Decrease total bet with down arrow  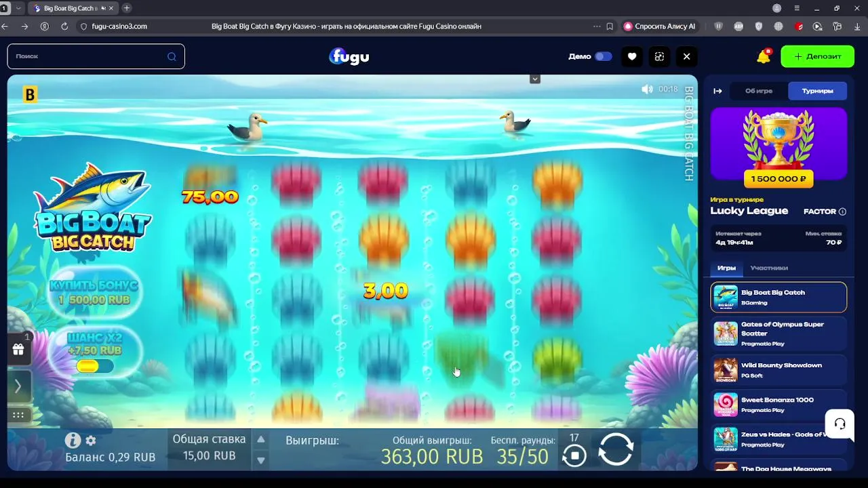click(x=260, y=460)
